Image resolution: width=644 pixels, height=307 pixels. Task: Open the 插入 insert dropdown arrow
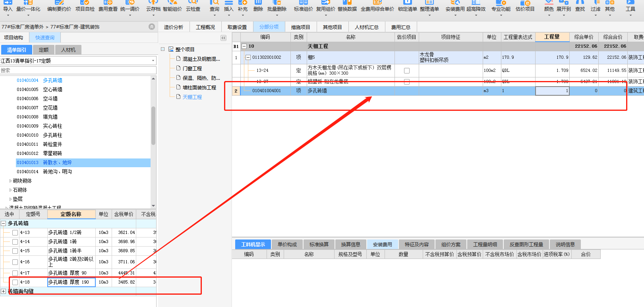(228, 15)
